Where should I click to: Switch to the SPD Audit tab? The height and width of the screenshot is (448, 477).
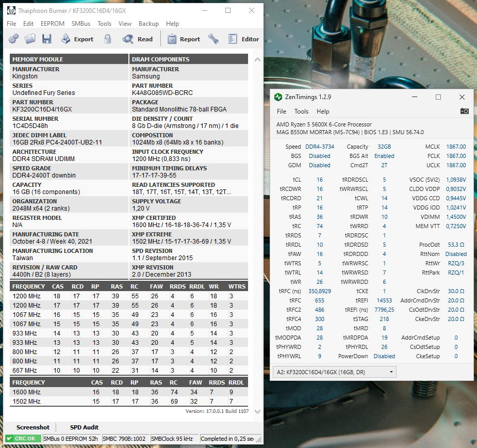point(84,427)
